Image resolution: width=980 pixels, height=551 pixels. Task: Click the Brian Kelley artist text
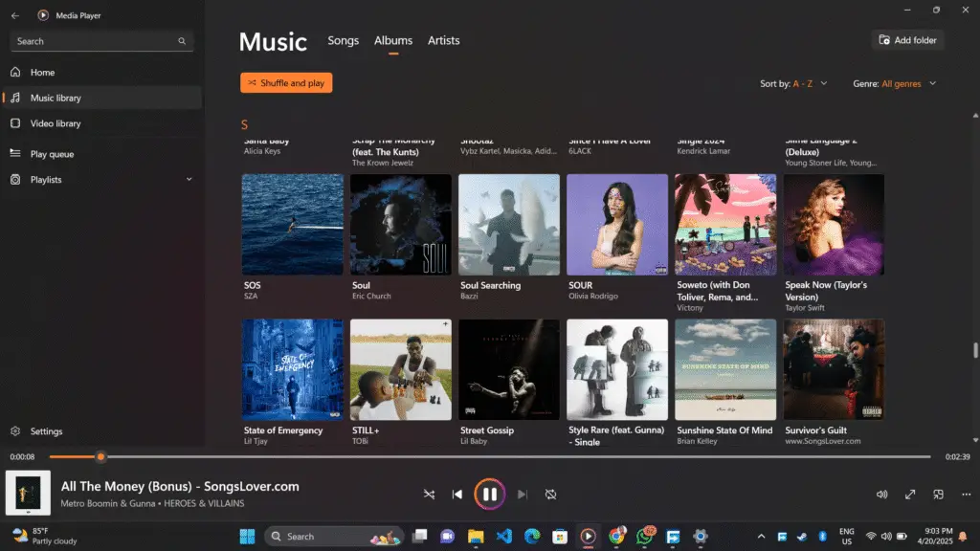697,441
